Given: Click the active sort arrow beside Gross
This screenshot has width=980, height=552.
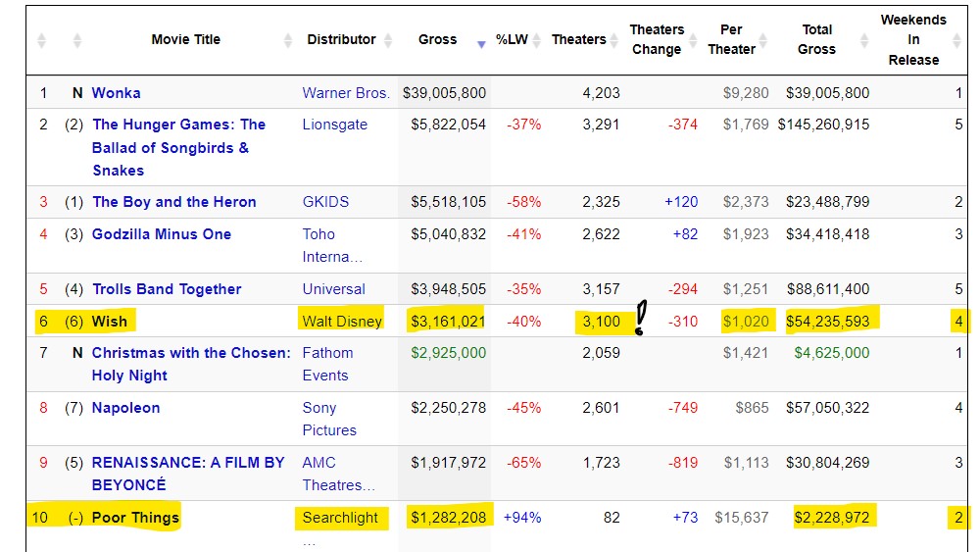Looking at the screenshot, I should (481, 43).
